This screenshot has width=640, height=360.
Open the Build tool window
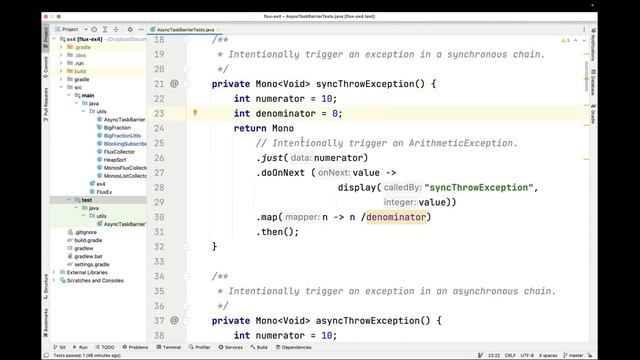(259, 347)
